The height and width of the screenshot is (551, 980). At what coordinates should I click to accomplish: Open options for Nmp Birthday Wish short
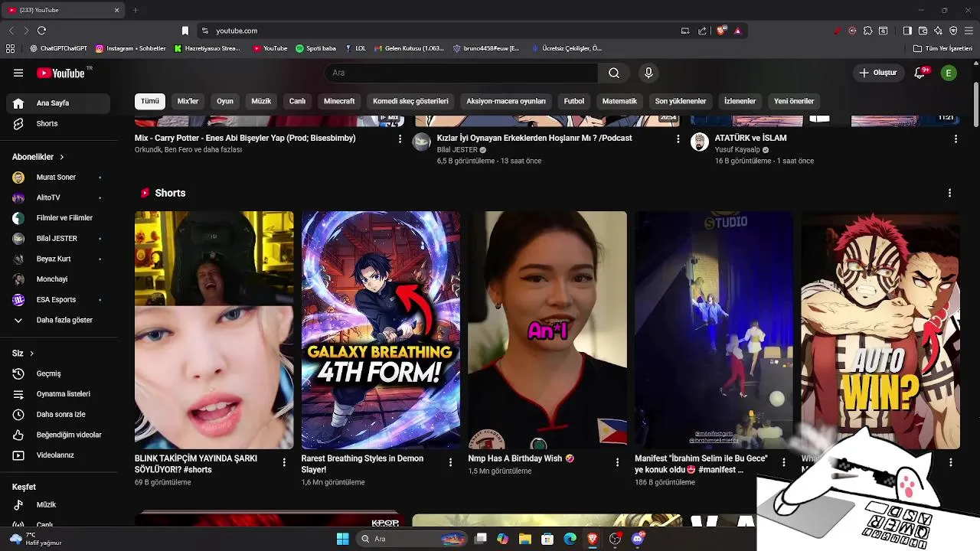[x=617, y=462]
